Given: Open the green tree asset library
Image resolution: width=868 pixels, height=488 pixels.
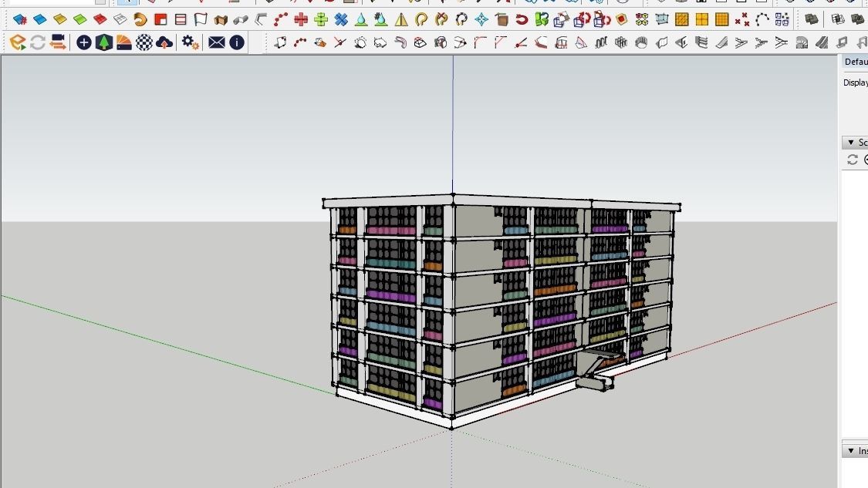Looking at the screenshot, I should (104, 42).
